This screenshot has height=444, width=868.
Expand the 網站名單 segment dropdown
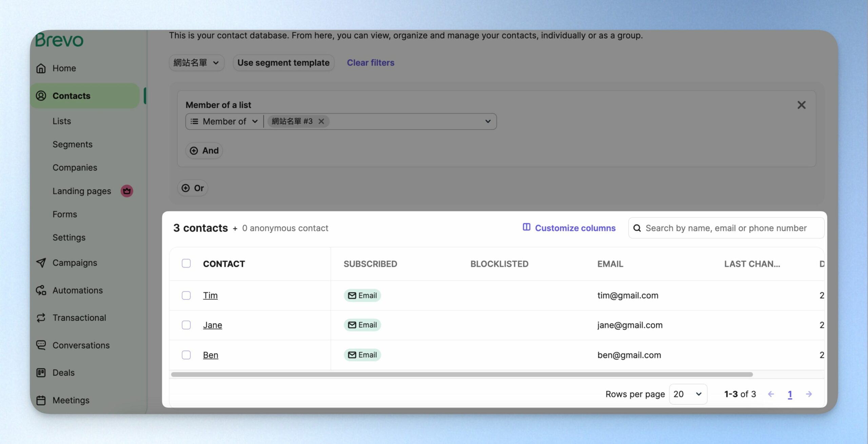point(197,63)
